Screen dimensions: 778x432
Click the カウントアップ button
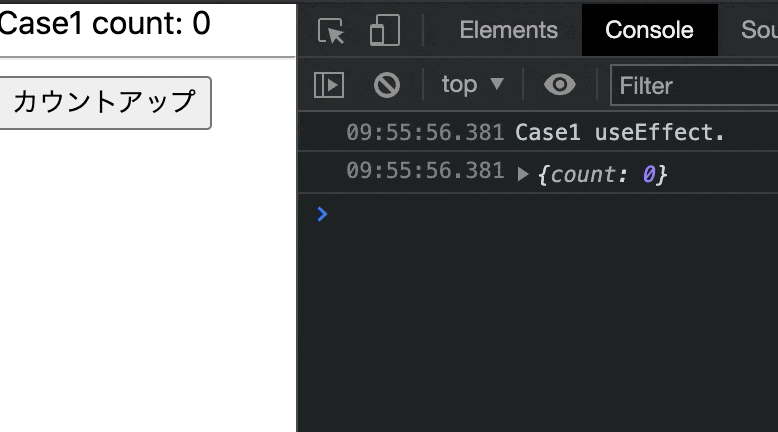[105, 103]
